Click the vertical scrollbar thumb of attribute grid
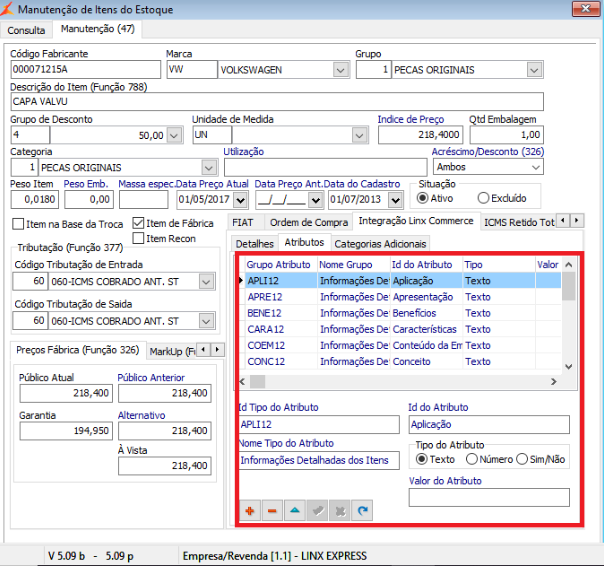 pyautogui.click(x=569, y=286)
